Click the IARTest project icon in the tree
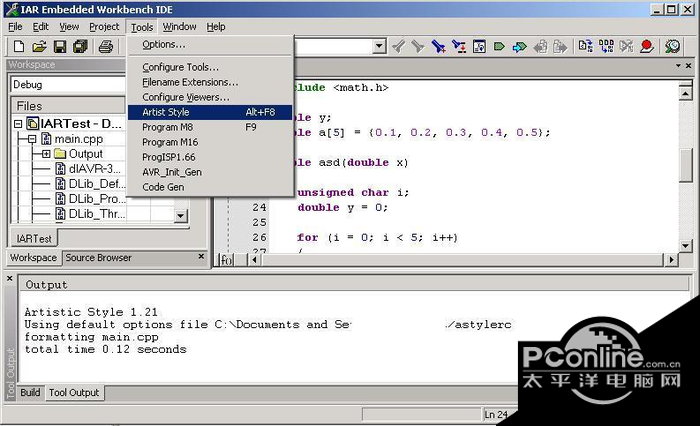The width and height of the screenshot is (700, 426). tap(32, 123)
